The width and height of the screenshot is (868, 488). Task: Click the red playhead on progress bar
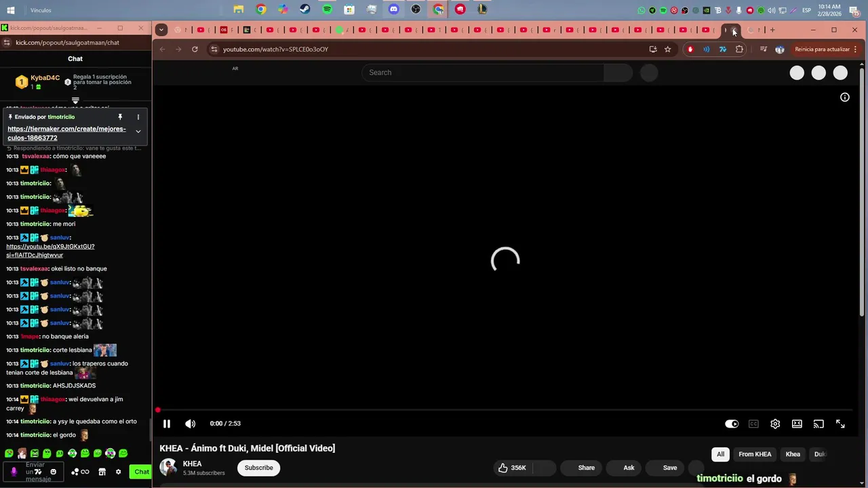(x=158, y=410)
